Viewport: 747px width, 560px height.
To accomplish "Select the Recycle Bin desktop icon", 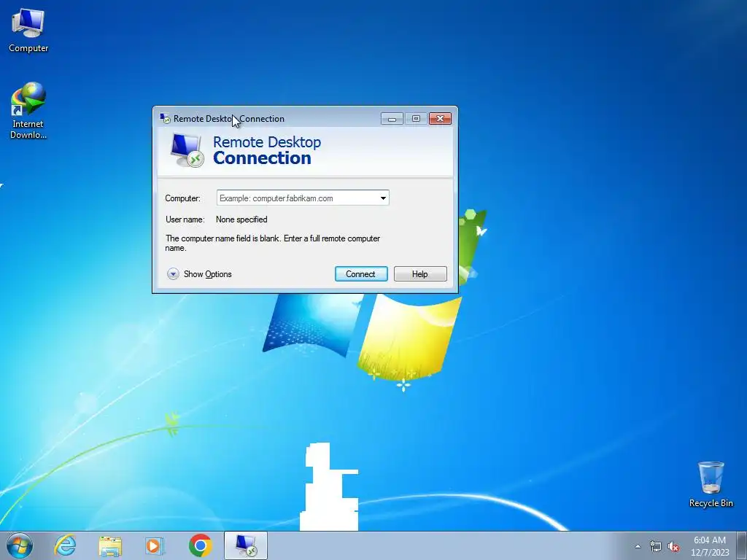I will click(711, 484).
